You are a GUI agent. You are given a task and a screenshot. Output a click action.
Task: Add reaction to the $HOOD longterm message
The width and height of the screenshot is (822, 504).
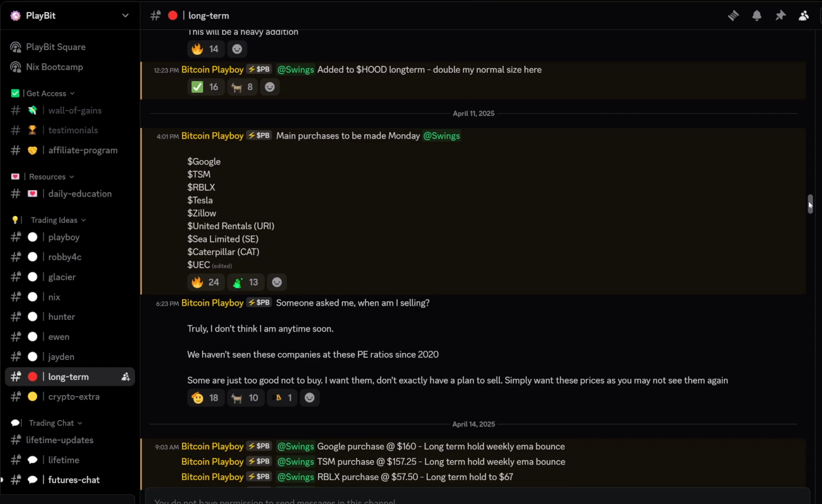pyautogui.click(x=270, y=87)
